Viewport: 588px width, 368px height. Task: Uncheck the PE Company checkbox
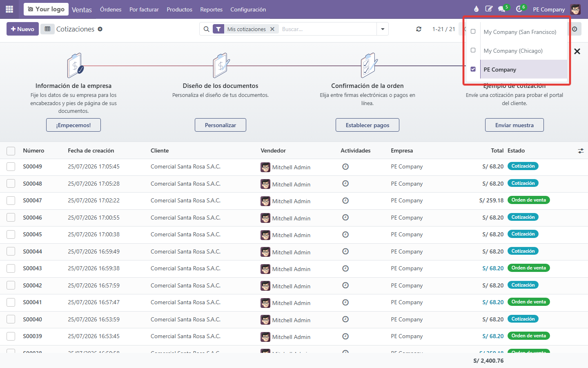(473, 69)
